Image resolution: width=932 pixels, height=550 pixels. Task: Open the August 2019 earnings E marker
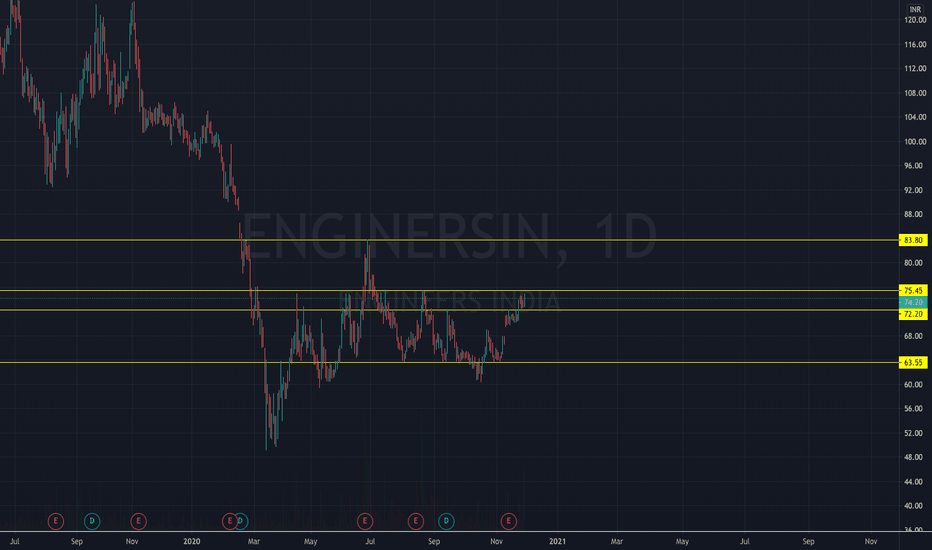click(x=55, y=521)
